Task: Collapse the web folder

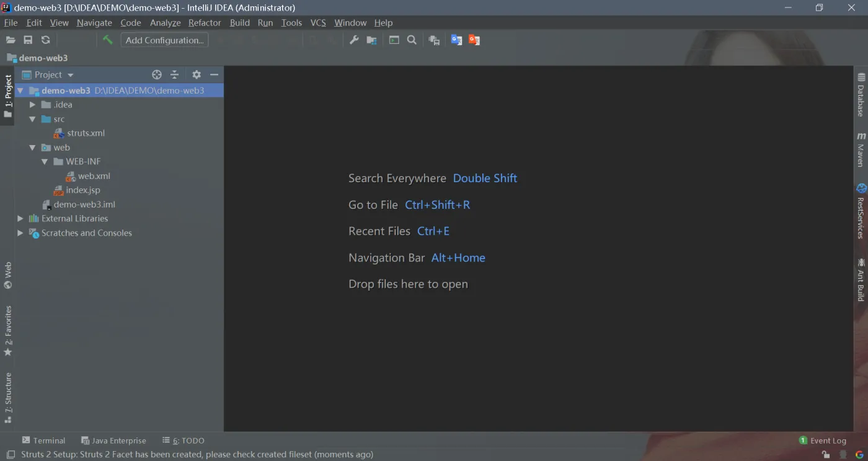Action: pos(32,147)
